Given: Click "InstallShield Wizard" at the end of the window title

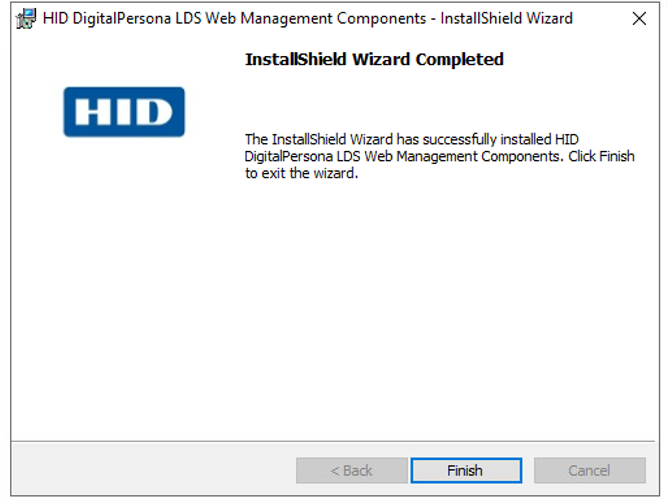Looking at the screenshot, I should point(507,18).
